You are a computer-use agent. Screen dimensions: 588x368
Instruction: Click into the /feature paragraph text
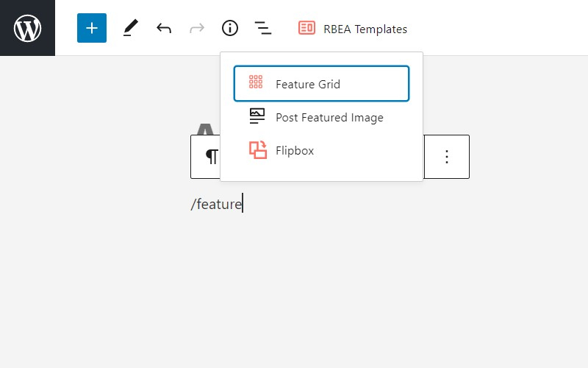coord(216,204)
